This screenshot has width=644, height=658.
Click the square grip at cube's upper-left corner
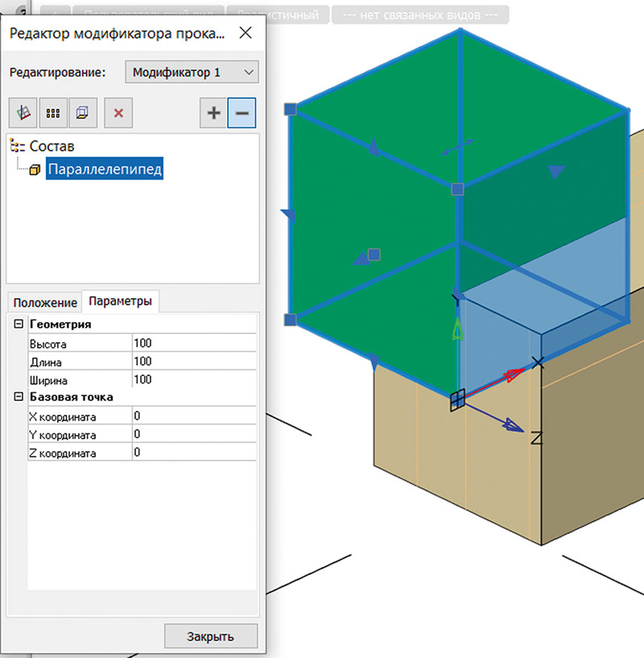[291, 109]
